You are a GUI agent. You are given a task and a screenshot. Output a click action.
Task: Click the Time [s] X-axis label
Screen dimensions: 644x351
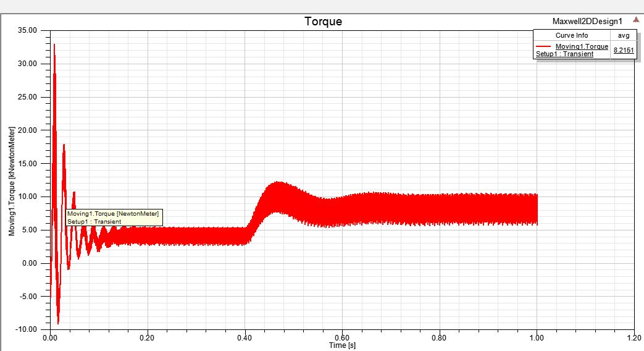(x=342, y=345)
